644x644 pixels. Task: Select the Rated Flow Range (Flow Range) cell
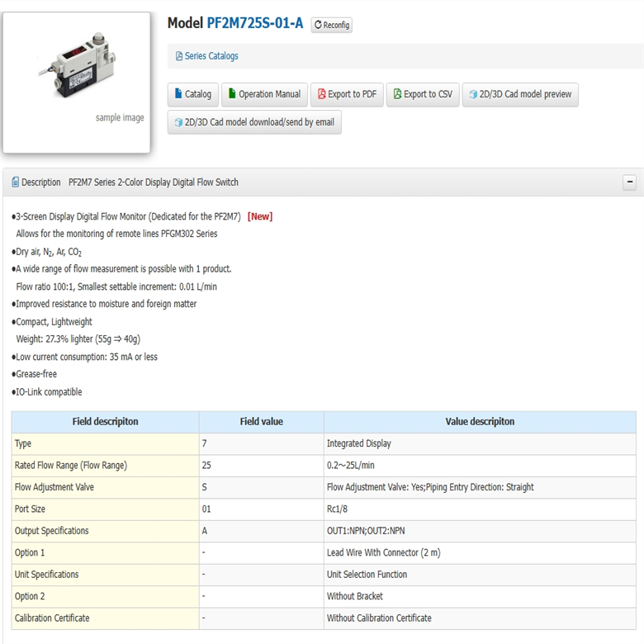pyautogui.click(x=105, y=466)
